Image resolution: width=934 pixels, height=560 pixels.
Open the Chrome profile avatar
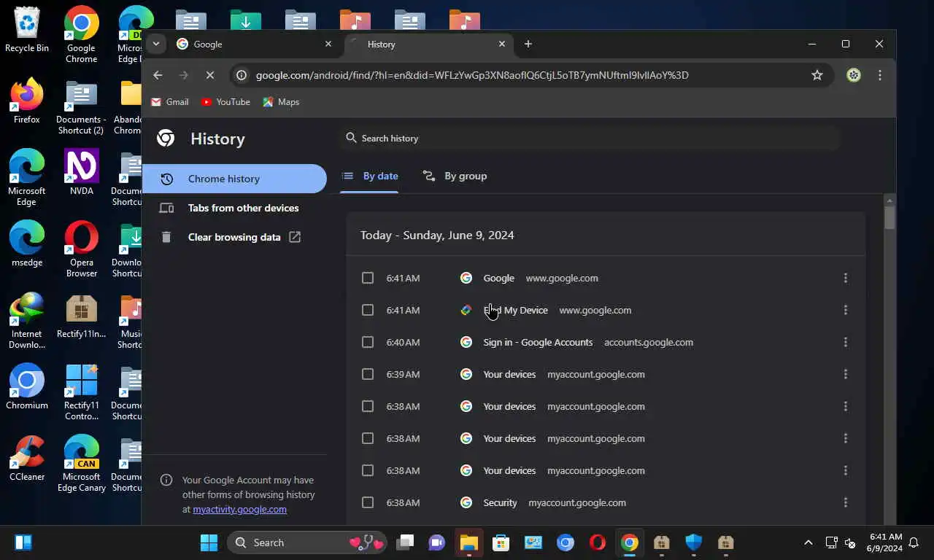854,75
